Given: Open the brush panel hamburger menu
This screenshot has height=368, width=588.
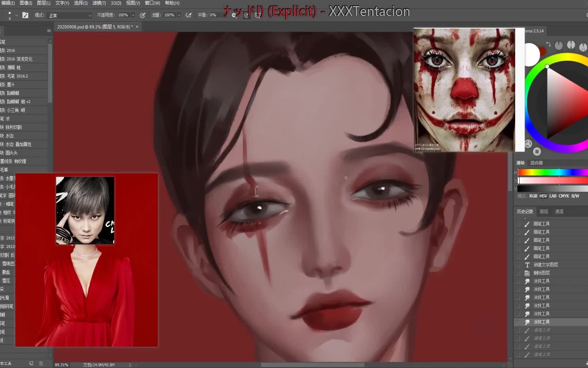Looking at the screenshot, I should (49, 31).
